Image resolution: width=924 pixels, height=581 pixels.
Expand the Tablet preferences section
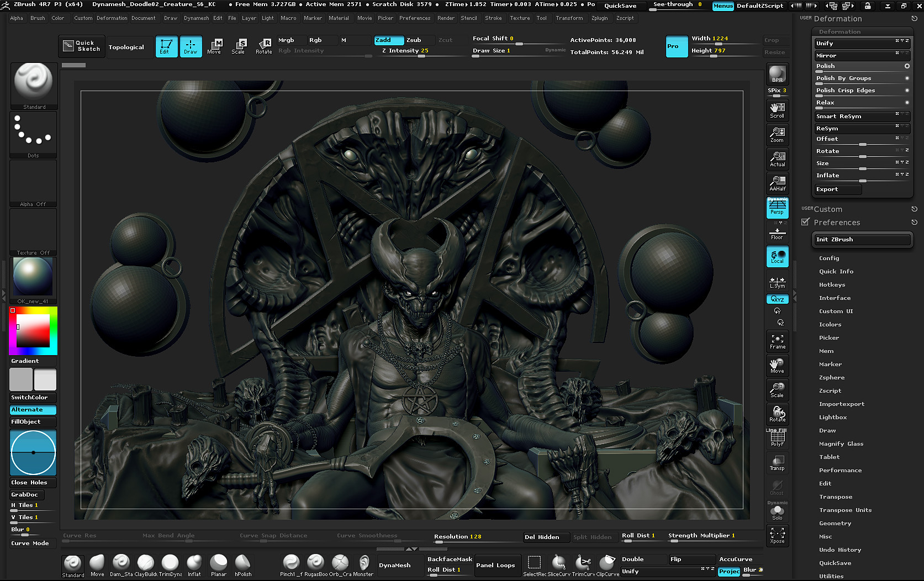tap(829, 457)
